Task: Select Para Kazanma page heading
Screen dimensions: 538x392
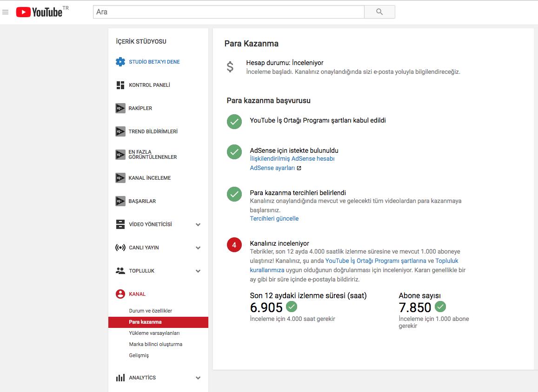Action: coord(252,44)
